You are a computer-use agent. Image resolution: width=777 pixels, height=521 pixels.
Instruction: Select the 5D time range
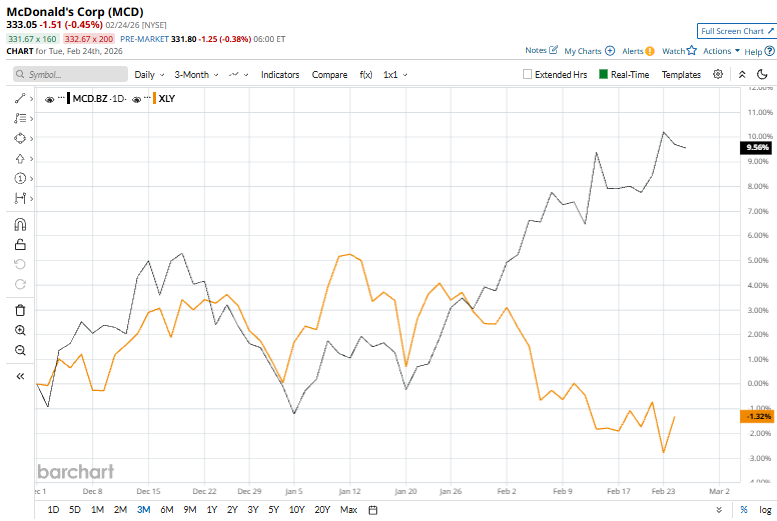[75, 510]
